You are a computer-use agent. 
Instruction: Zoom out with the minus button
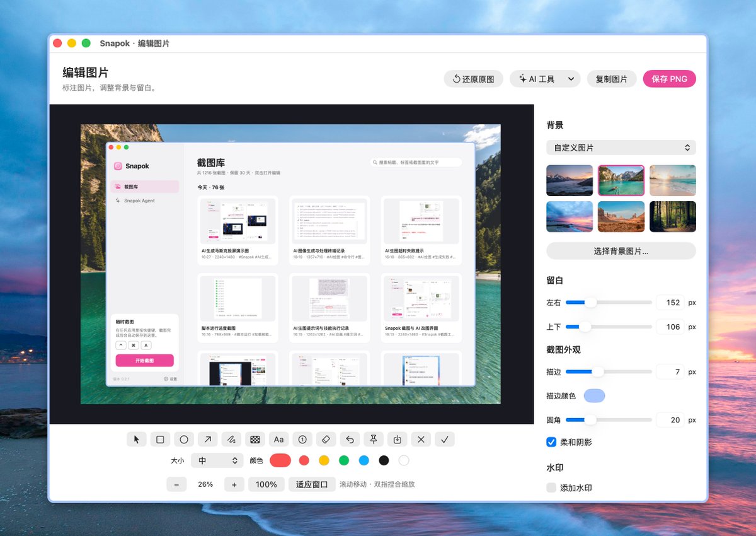click(x=176, y=484)
